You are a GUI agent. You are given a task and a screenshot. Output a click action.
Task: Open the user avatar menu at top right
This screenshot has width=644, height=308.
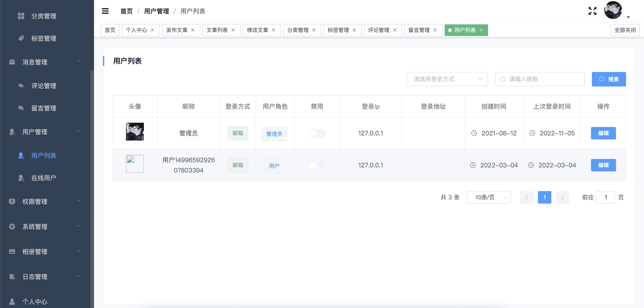click(x=613, y=10)
